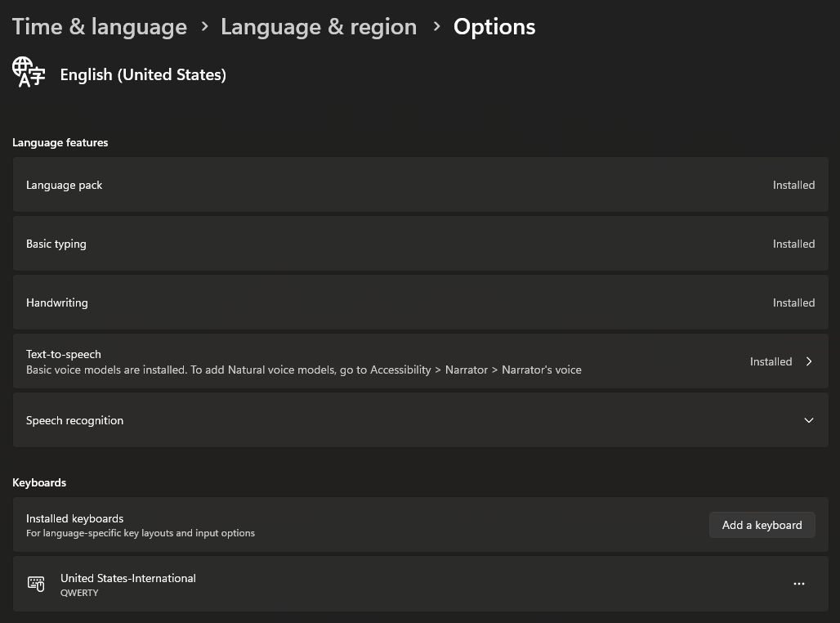Click Installed status for Text-to-speech
Viewport: 840px width, 623px height.
[771, 362]
